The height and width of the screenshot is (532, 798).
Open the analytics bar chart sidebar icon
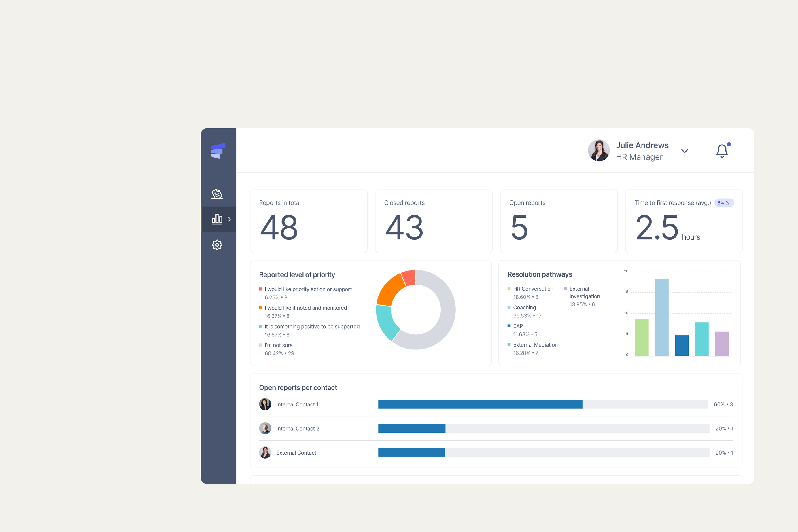pyautogui.click(x=217, y=219)
